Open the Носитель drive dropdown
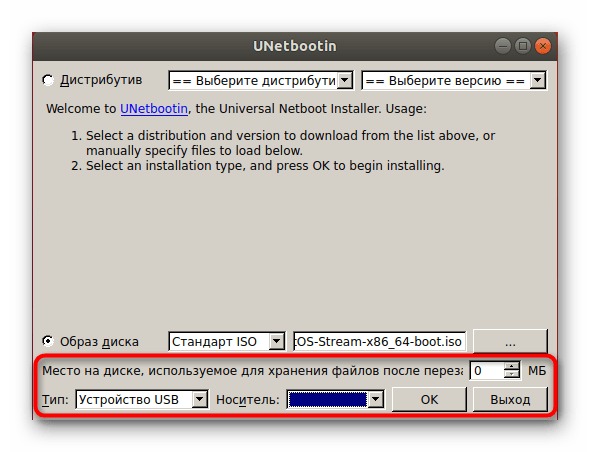 [336, 399]
